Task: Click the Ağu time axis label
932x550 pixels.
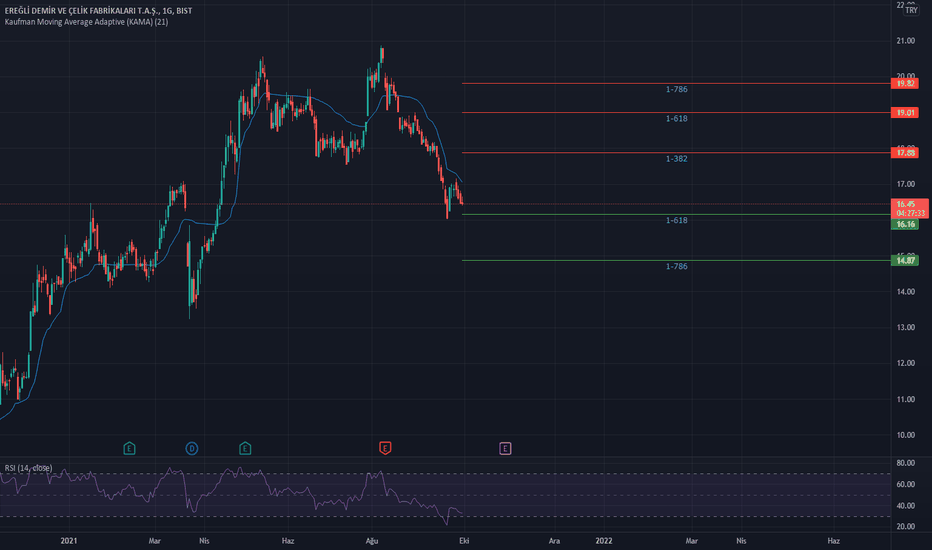Action: [372, 540]
